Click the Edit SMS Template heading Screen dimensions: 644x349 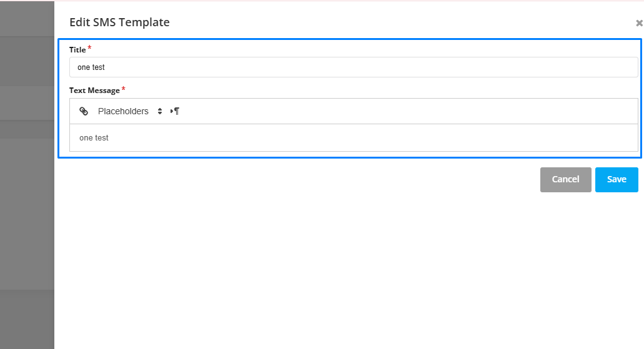[119, 22]
